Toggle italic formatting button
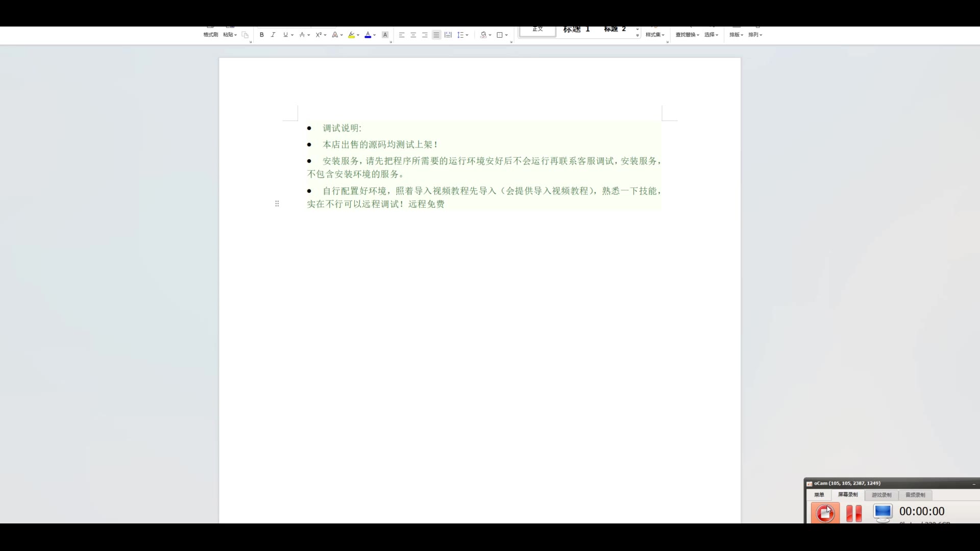 (x=273, y=35)
